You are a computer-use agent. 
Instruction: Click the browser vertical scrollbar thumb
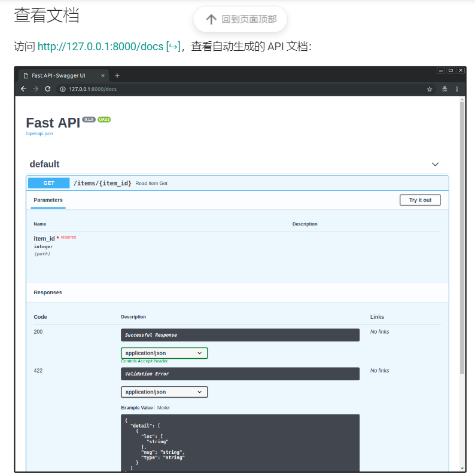pos(462,237)
